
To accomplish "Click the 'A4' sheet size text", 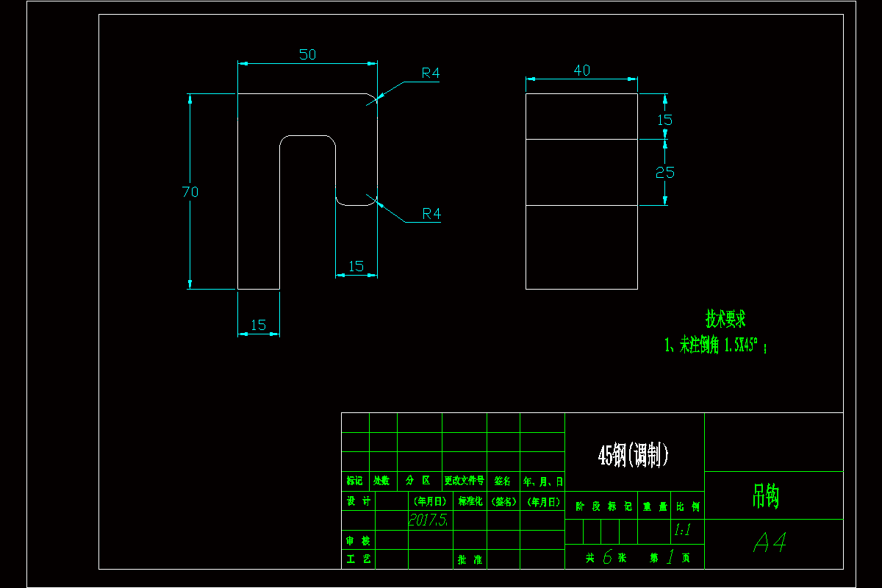I will point(770,542).
